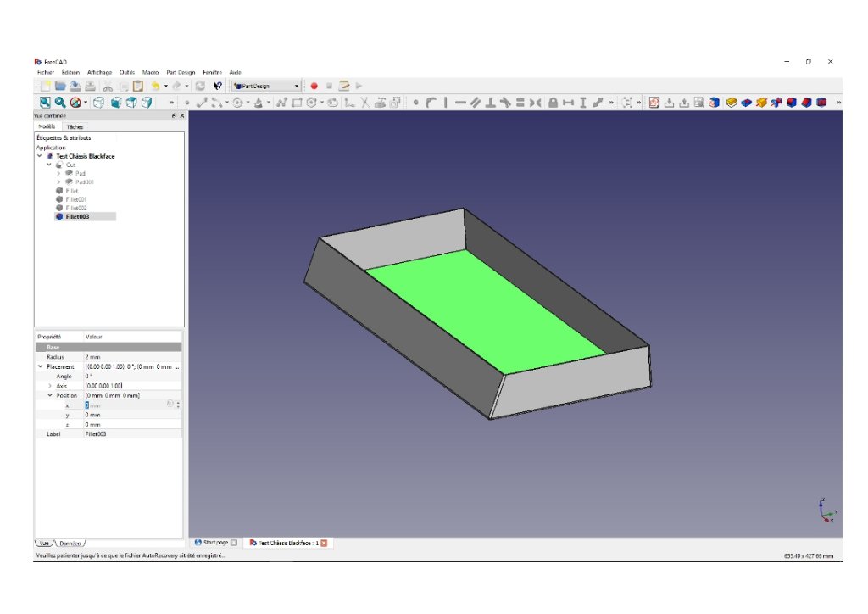Image resolution: width=868 pixels, height=614 pixels.
Task: Collapse the Placement property row
Action: coord(40,366)
